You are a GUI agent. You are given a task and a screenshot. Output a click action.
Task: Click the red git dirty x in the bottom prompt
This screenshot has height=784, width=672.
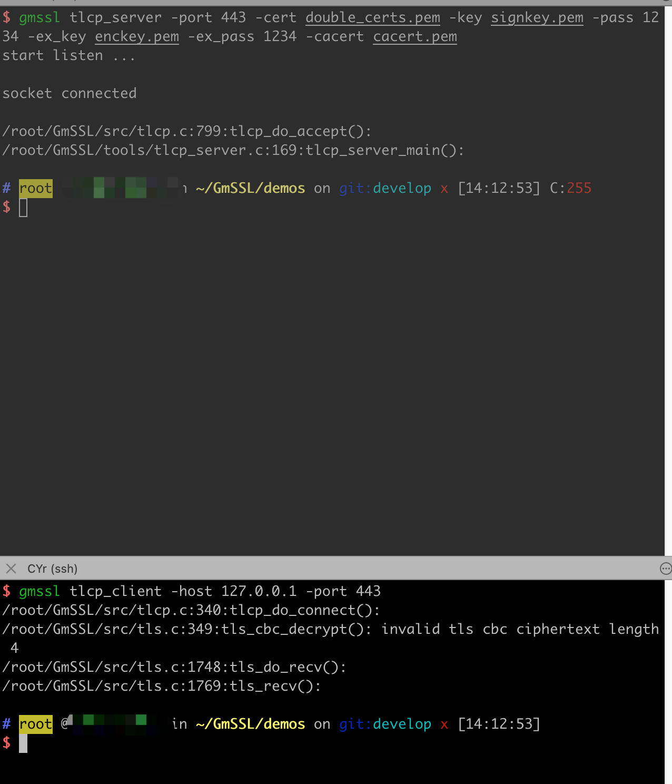click(444, 724)
